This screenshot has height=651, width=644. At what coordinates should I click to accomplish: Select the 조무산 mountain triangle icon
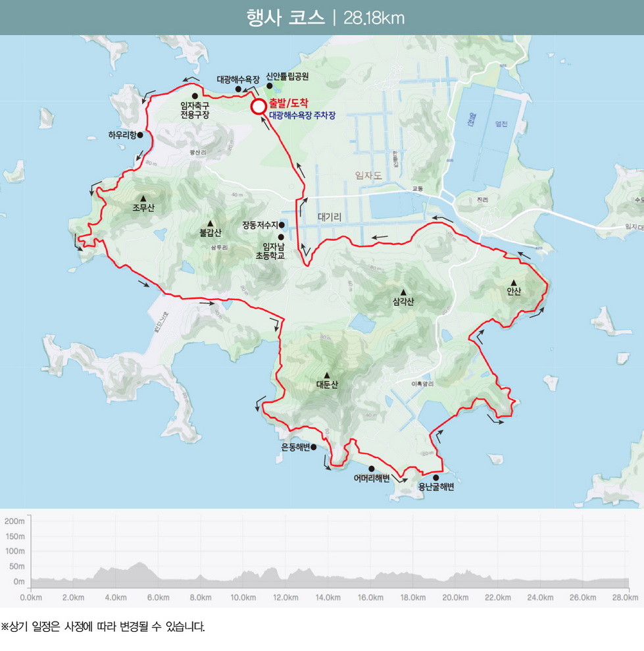[x=143, y=197]
